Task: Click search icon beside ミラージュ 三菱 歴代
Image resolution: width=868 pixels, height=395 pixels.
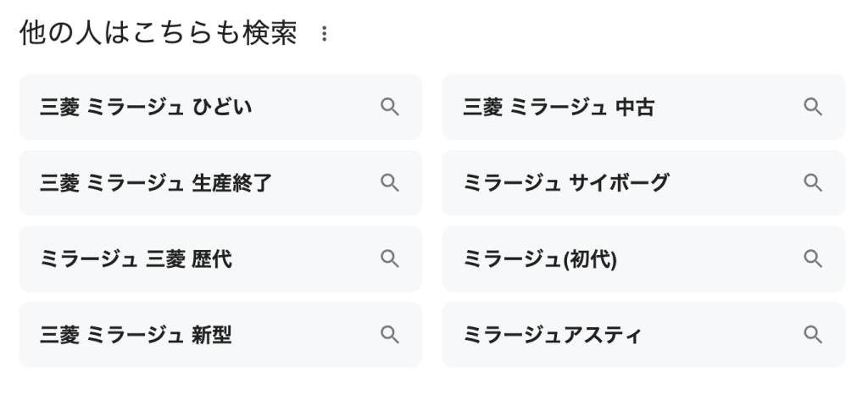Action: [x=389, y=259]
